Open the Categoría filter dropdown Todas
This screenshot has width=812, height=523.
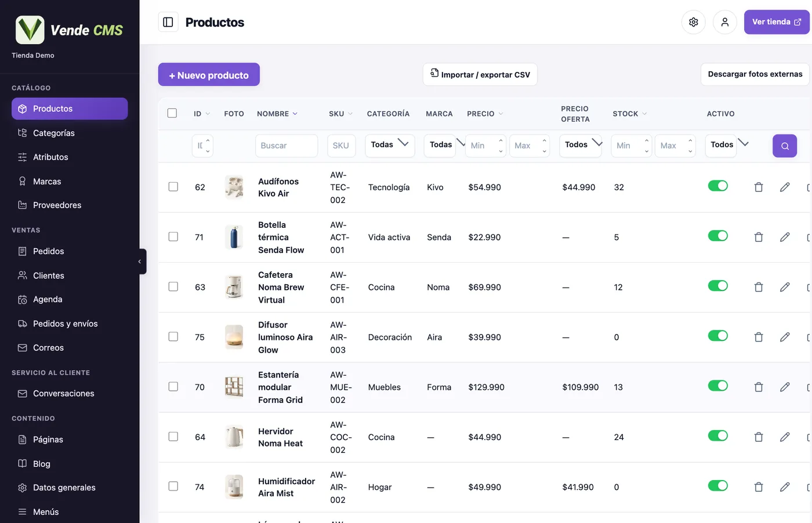(390, 145)
